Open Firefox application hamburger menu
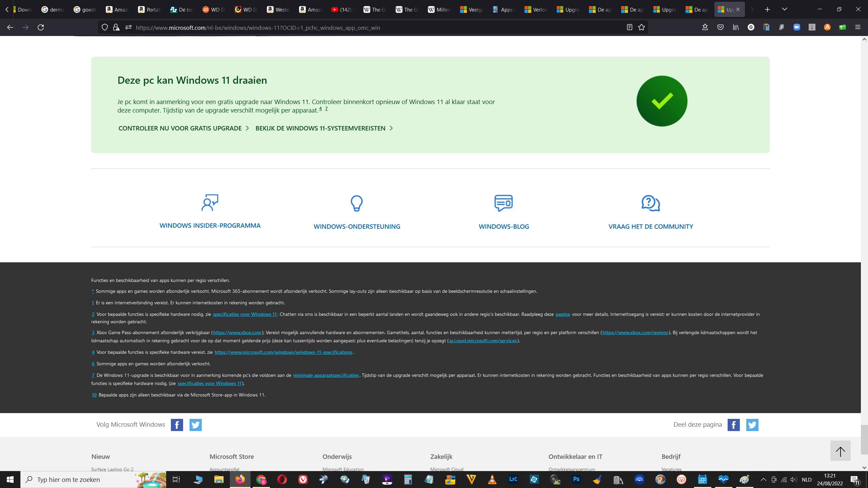Image resolution: width=868 pixels, height=488 pixels. (858, 27)
